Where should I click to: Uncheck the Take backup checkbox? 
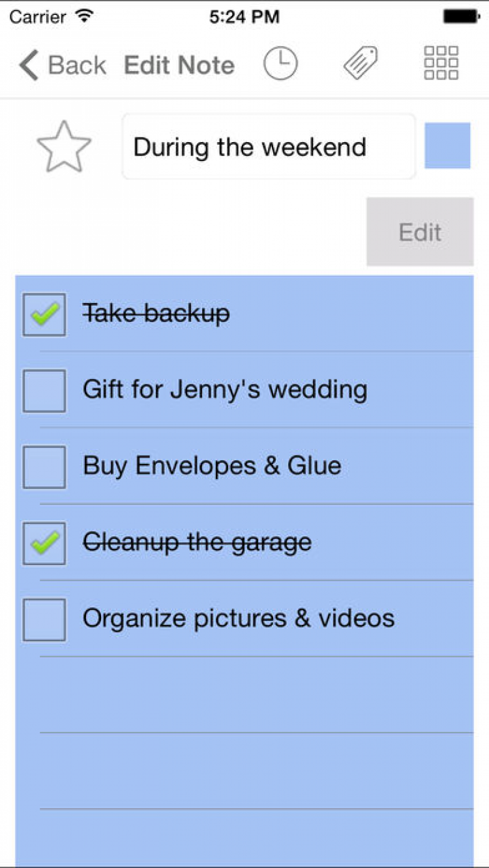coord(44,315)
